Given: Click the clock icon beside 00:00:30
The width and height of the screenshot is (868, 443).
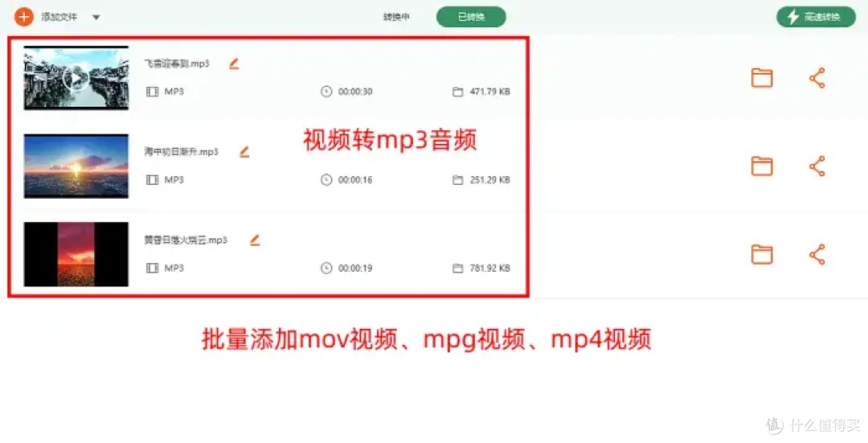Looking at the screenshot, I should [x=326, y=92].
